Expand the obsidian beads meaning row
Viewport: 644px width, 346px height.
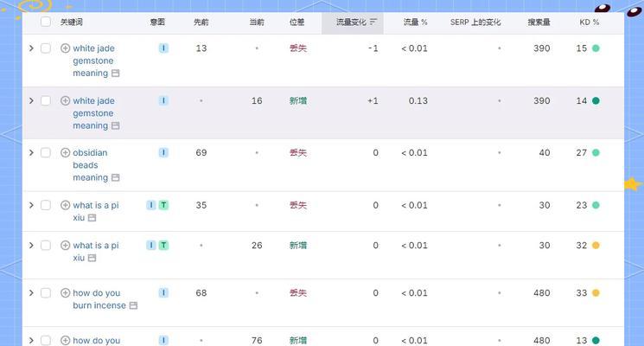click(31, 152)
